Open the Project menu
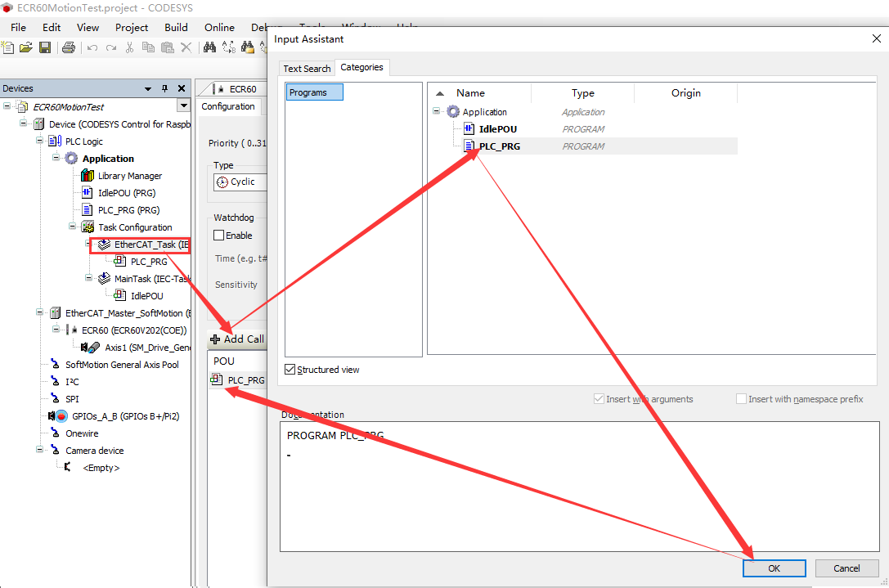Viewport: 889px width, 588px height. click(x=132, y=27)
